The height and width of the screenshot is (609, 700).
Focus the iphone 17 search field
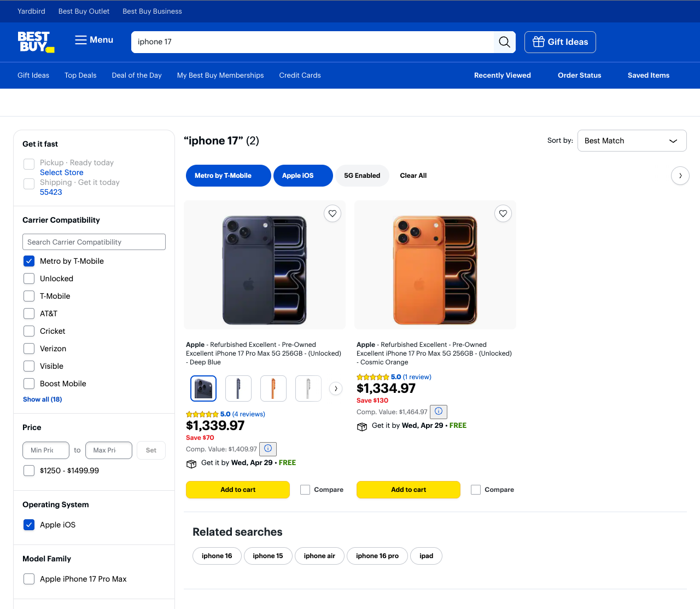312,42
